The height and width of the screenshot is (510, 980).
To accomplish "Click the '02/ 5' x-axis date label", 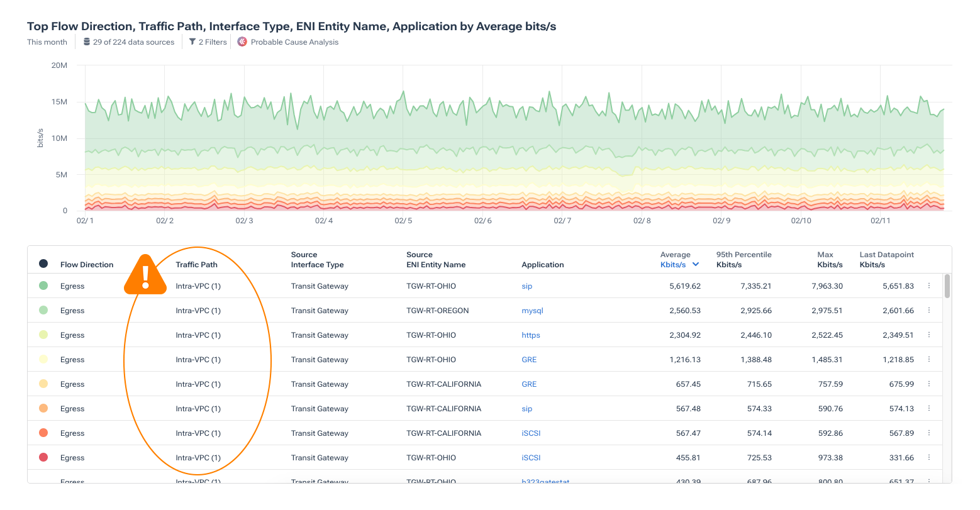I will (403, 221).
